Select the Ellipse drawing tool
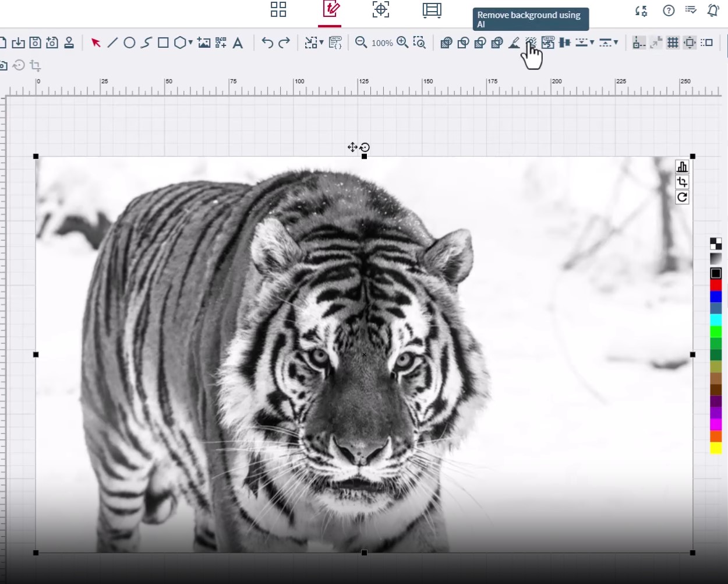 (x=129, y=43)
